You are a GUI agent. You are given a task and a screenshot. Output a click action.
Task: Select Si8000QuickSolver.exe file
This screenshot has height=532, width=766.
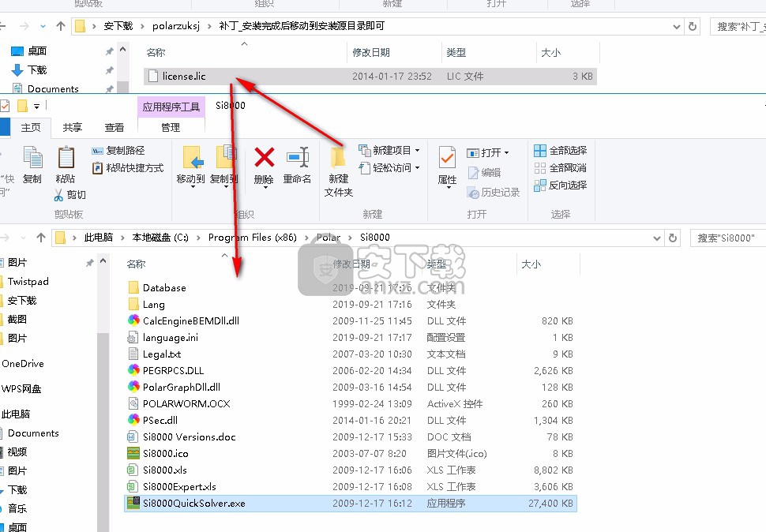pos(193,504)
